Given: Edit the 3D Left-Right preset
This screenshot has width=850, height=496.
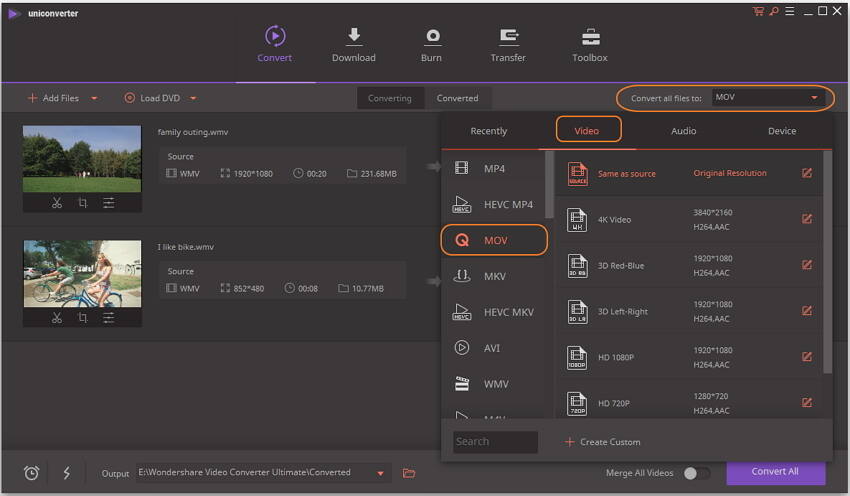Looking at the screenshot, I should tap(807, 311).
